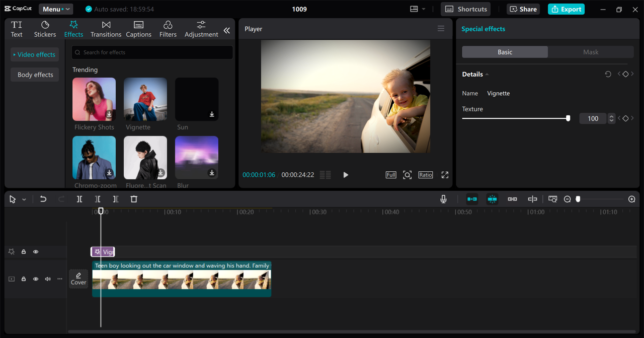Expand the selection tool dropdown arrow
The image size is (644, 338).
pyautogui.click(x=24, y=199)
